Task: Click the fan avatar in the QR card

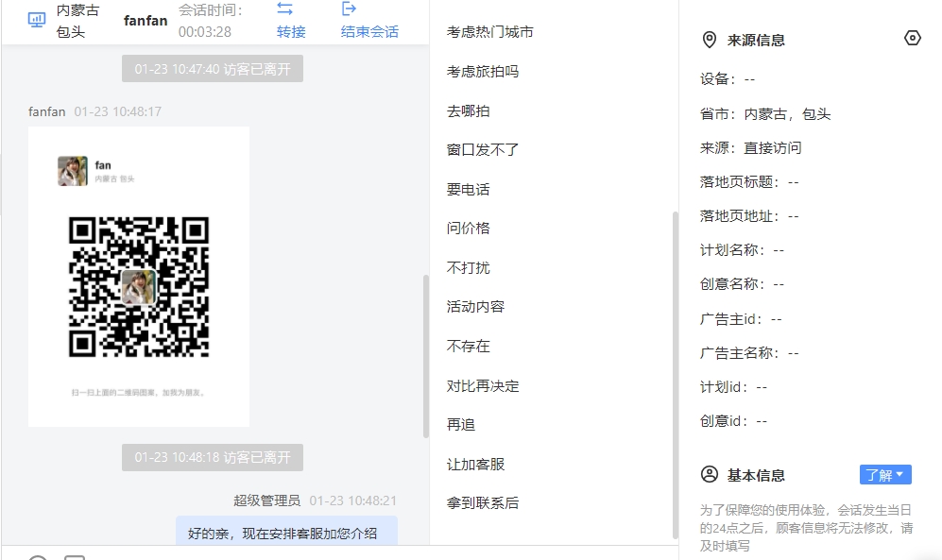Action: point(73,171)
